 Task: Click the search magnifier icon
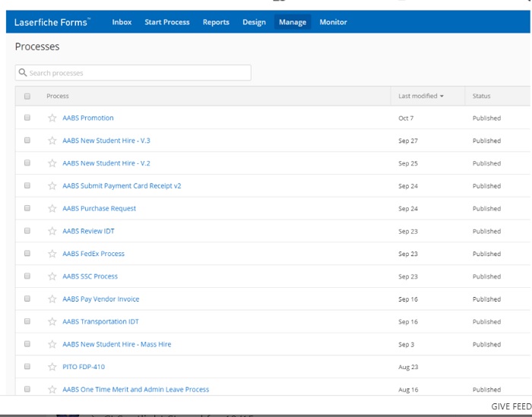click(x=23, y=73)
